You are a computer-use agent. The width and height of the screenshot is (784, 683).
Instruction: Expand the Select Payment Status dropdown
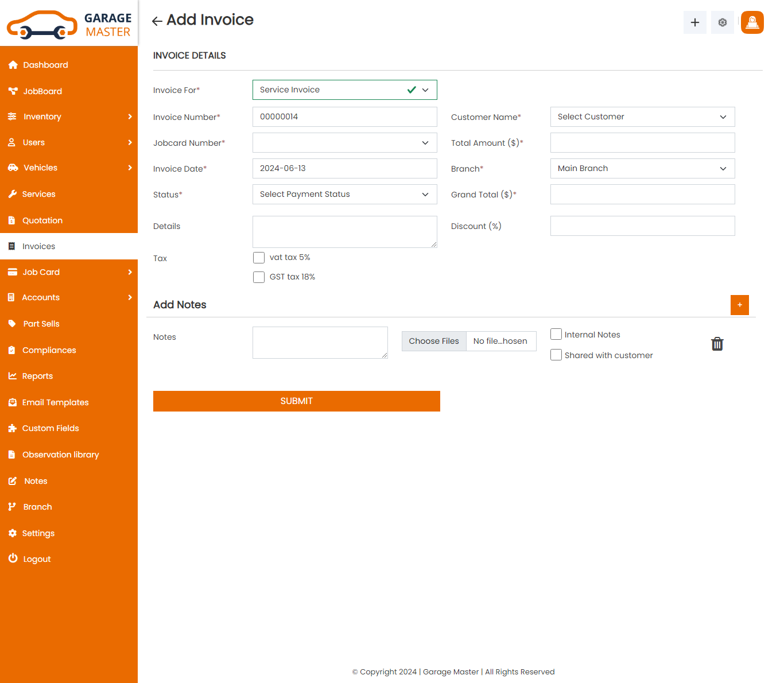[344, 194]
